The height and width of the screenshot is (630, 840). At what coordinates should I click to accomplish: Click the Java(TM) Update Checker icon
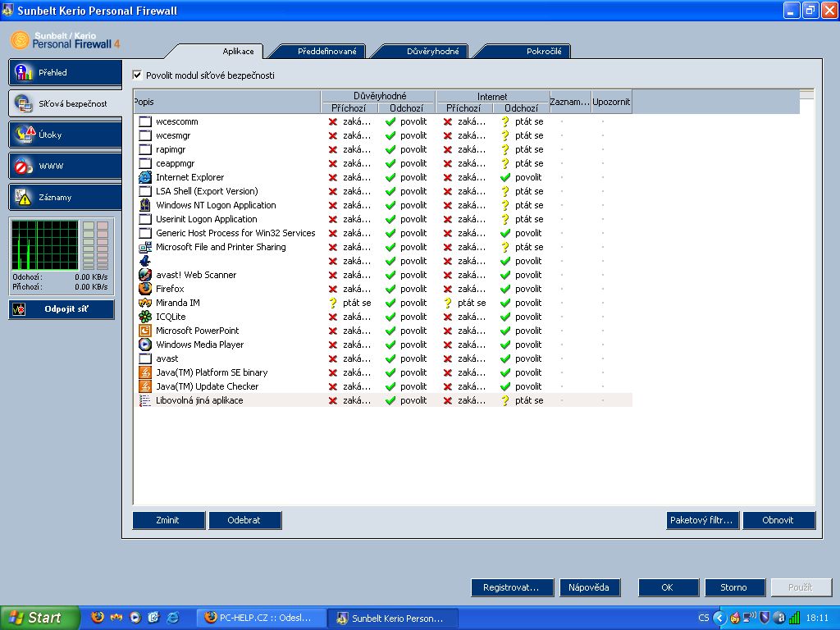coord(145,386)
